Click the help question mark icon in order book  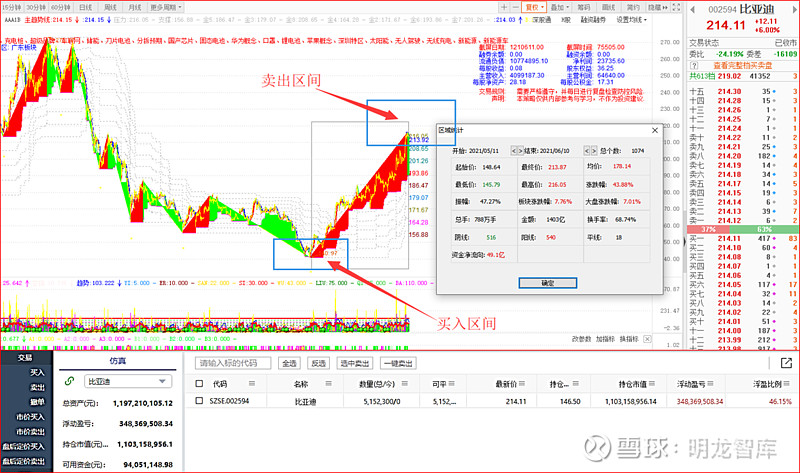point(694,65)
